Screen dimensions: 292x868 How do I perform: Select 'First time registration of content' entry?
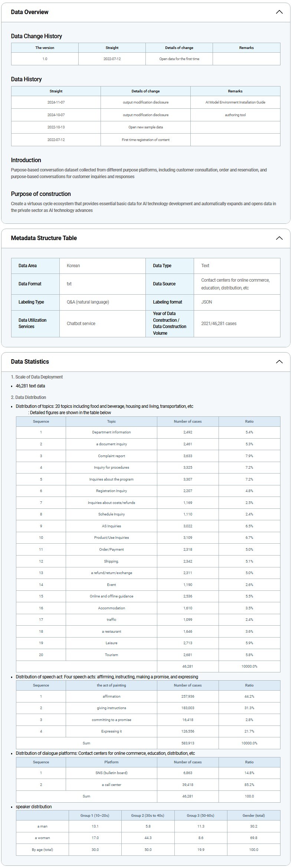145,140
